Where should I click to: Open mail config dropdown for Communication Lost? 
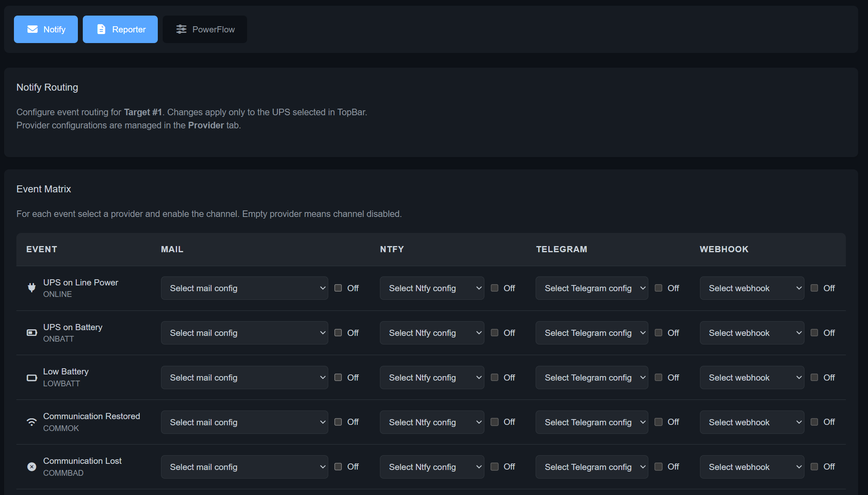click(244, 467)
